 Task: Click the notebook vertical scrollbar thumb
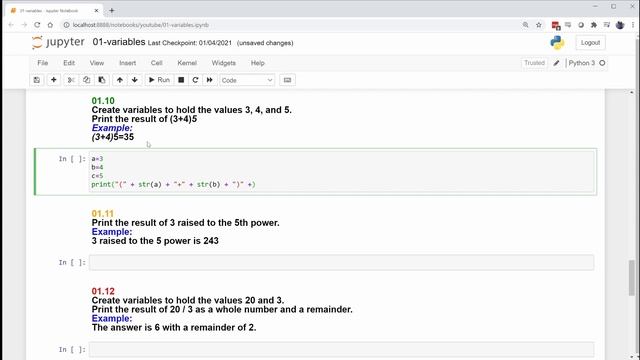(x=631, y=278)
